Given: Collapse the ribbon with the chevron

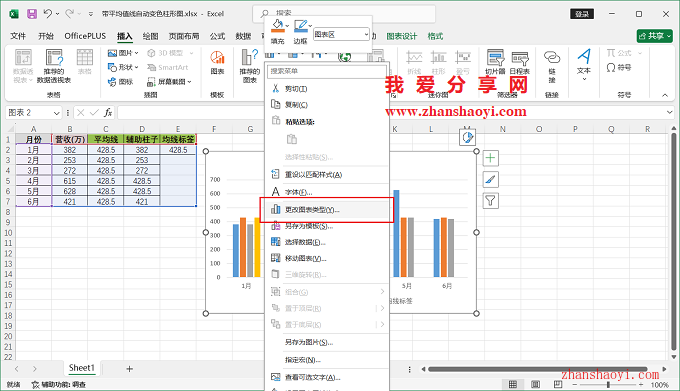Looking at the screenshot, I should (665, 95).
